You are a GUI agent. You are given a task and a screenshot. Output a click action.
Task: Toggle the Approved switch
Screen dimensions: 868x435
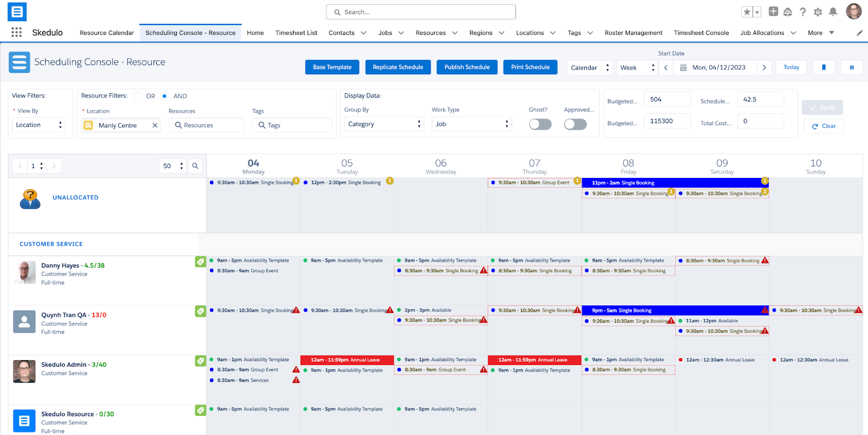(x=575, y=124)
